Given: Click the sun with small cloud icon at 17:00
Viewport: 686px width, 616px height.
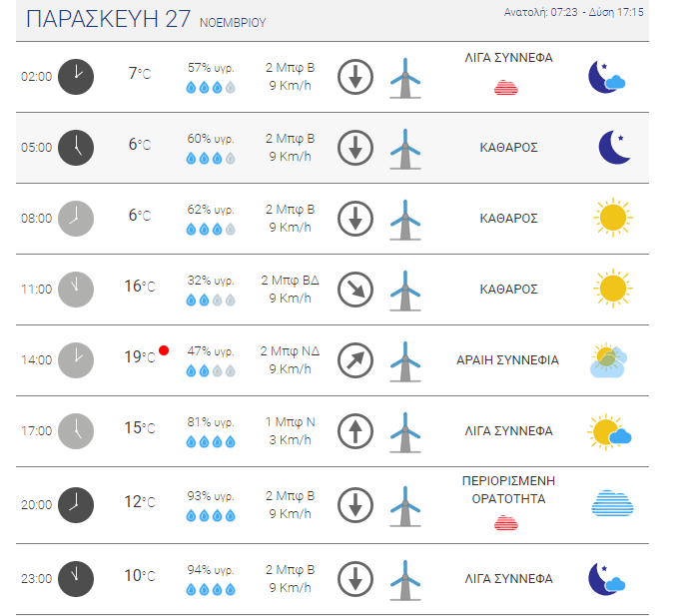Looking at the screenshot, I should tap(609, 431).
